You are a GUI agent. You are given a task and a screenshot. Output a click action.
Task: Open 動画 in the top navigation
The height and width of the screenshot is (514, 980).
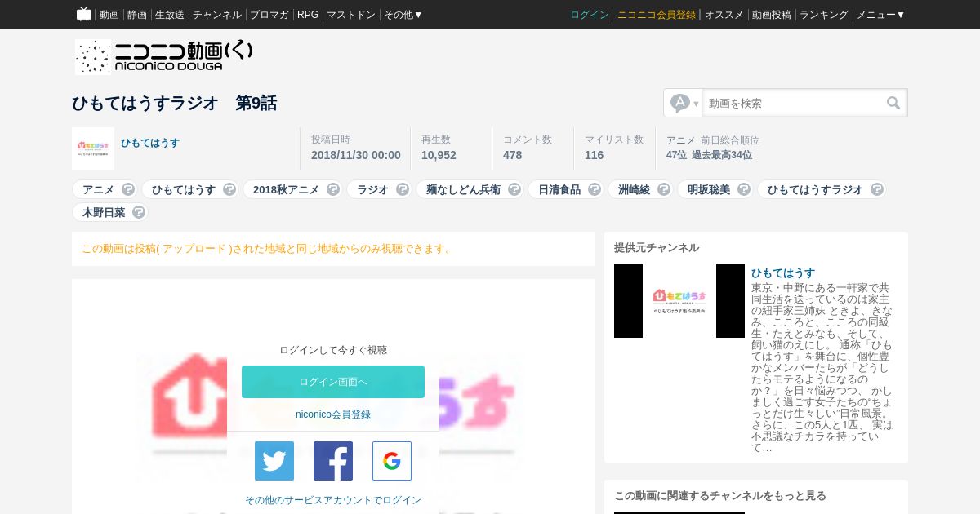[109, 15]
